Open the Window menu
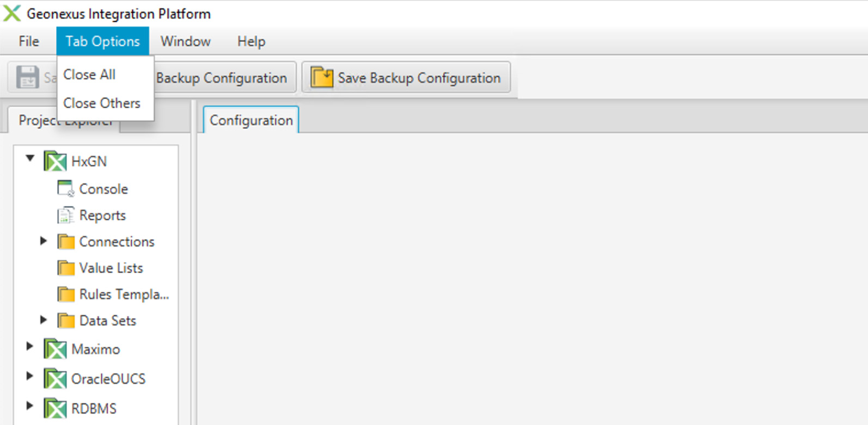Viewport: 868px width, 425px height. (x=186, y=41)
